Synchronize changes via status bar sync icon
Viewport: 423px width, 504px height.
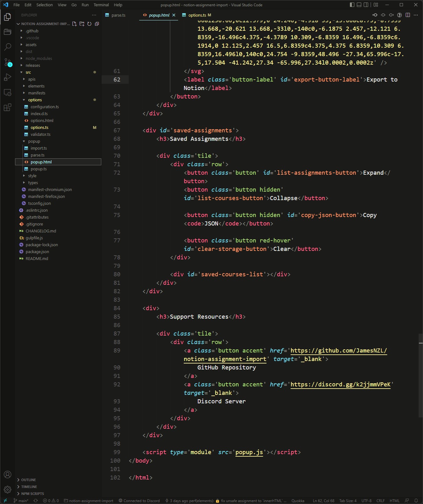[35, 501]
